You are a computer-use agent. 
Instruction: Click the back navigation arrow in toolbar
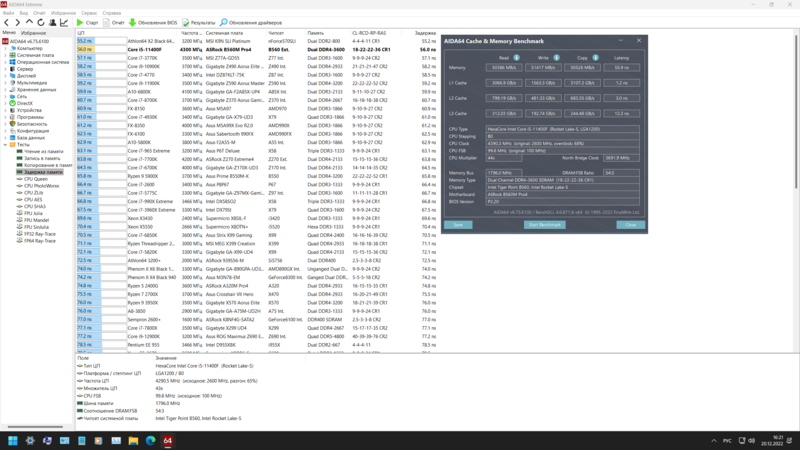coord(7,22)
